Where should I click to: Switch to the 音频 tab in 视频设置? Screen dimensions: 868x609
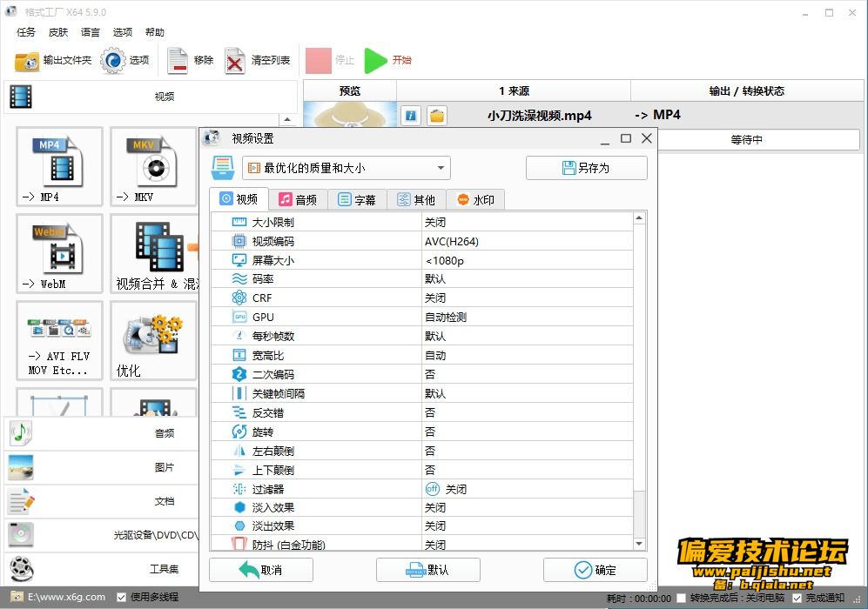point(299,200)
